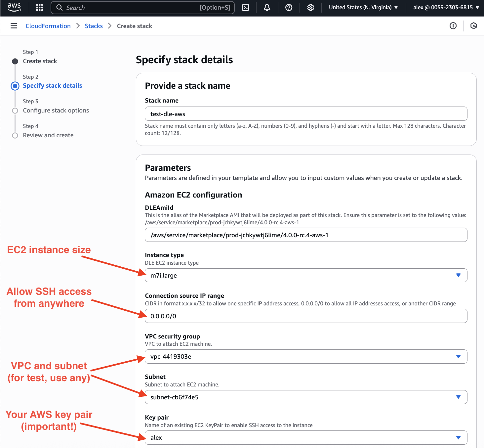Open the United States (N. Virginia) region menu
This screenshot has height=448, width=484.
[363, 7]
